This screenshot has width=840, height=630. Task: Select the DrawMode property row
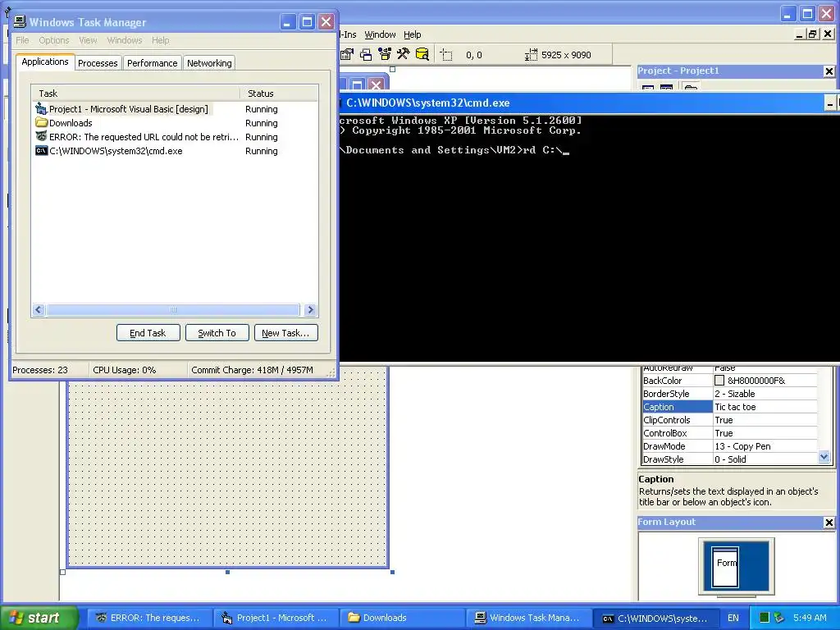click(729, 446)
